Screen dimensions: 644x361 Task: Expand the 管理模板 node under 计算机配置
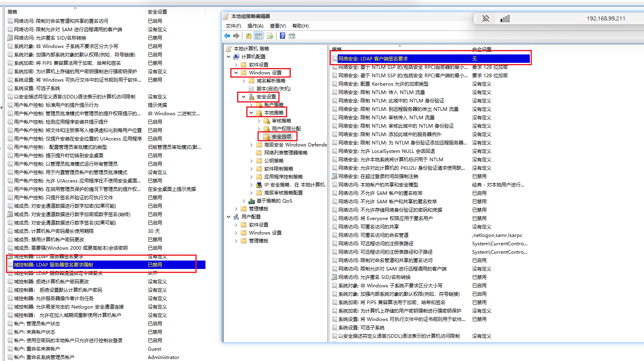click(236, 209)
